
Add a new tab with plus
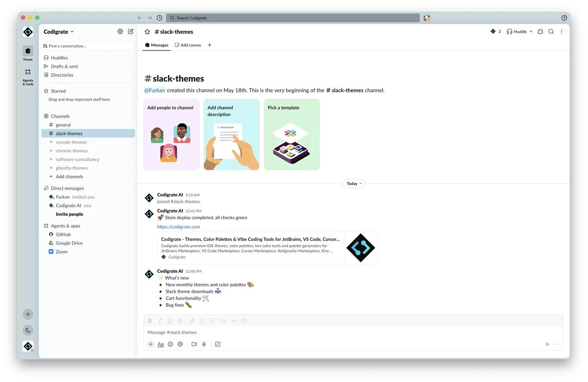209,45
